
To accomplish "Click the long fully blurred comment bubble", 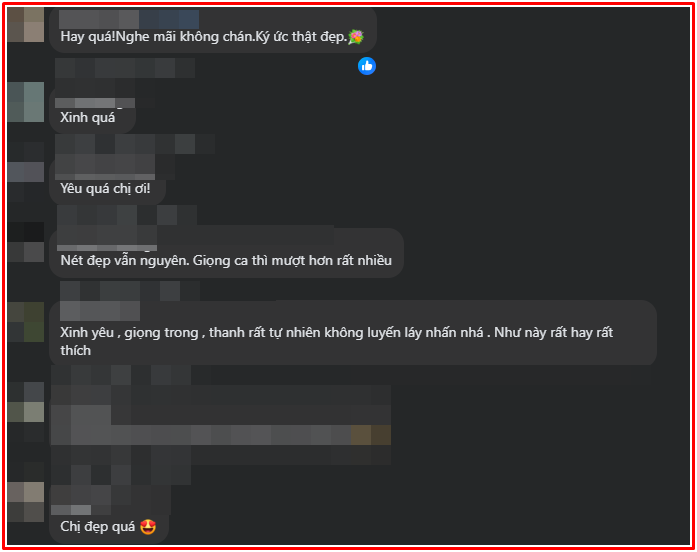I will pyautogui.click(x=221, y=425).
